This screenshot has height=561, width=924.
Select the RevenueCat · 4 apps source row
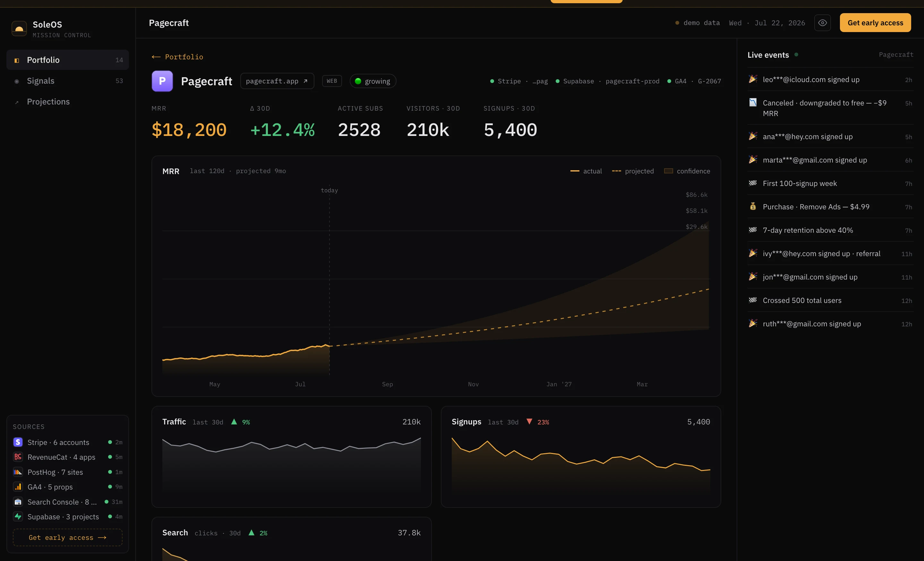[67, 457]
